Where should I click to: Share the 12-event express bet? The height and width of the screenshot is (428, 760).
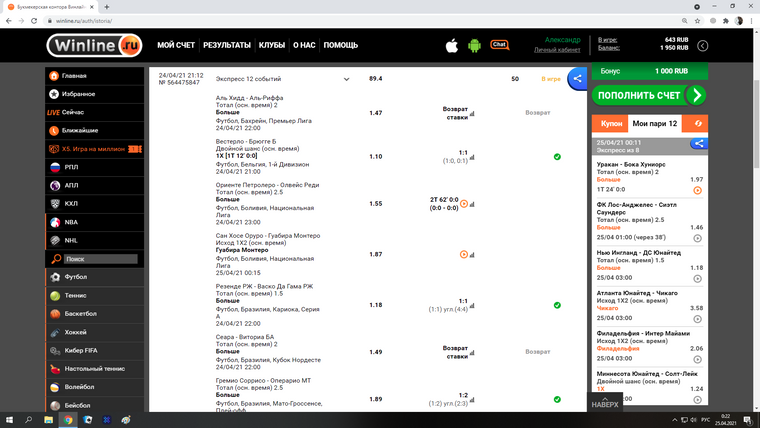tap(577, 79)
